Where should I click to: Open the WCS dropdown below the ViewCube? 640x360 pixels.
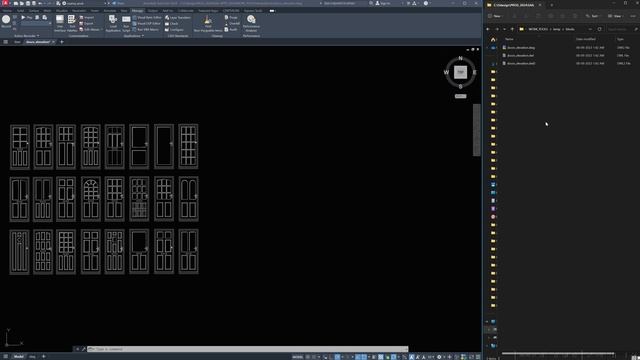pyautogui.click(x=460, y=96)
